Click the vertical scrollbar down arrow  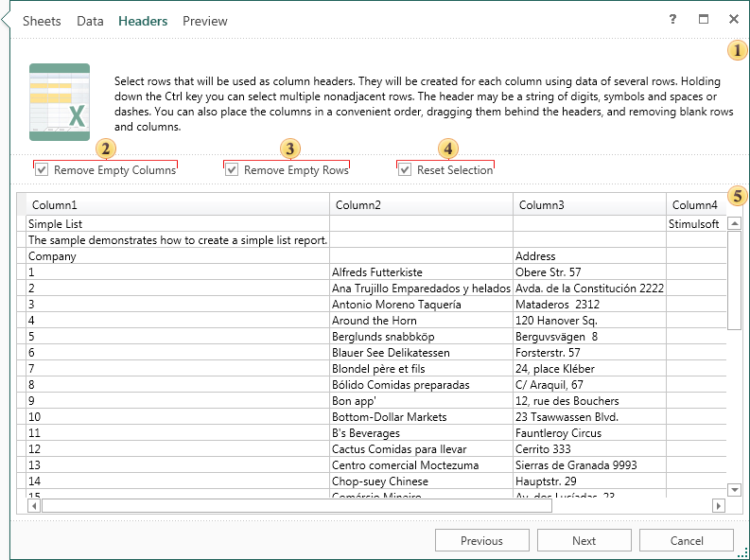[x=734, y=489]
